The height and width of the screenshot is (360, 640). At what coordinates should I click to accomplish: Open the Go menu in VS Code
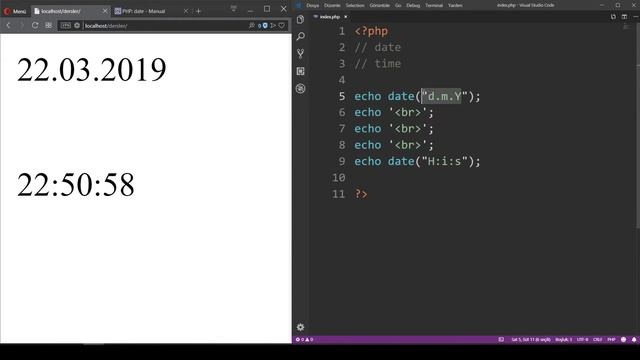point(398,5)
